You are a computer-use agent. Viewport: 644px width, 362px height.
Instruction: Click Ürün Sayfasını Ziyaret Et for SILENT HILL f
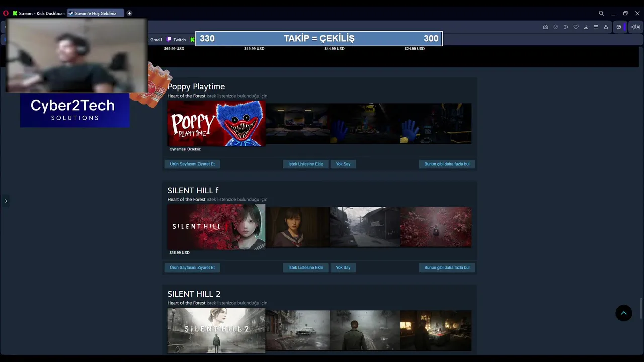pos(192,267)
